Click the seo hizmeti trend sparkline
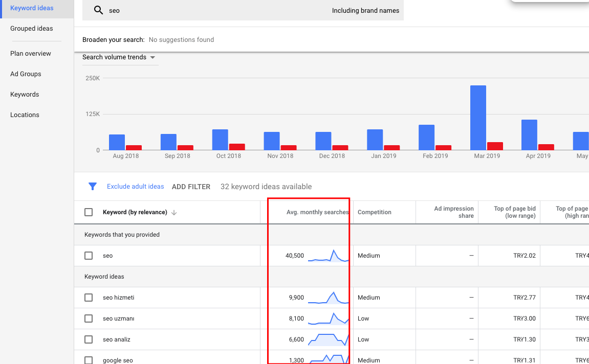Screen dimensions: 589x364 [x=329, y=298]
